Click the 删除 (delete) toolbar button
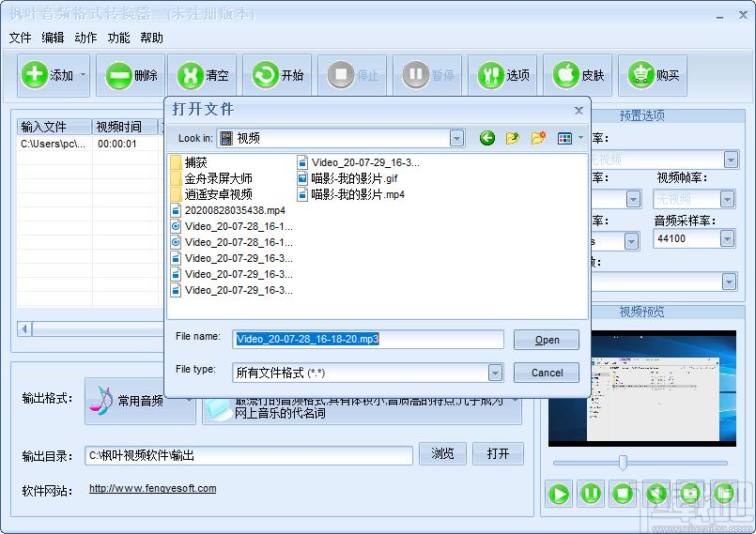The image size is (756, 534). click(x=131, y=75)
